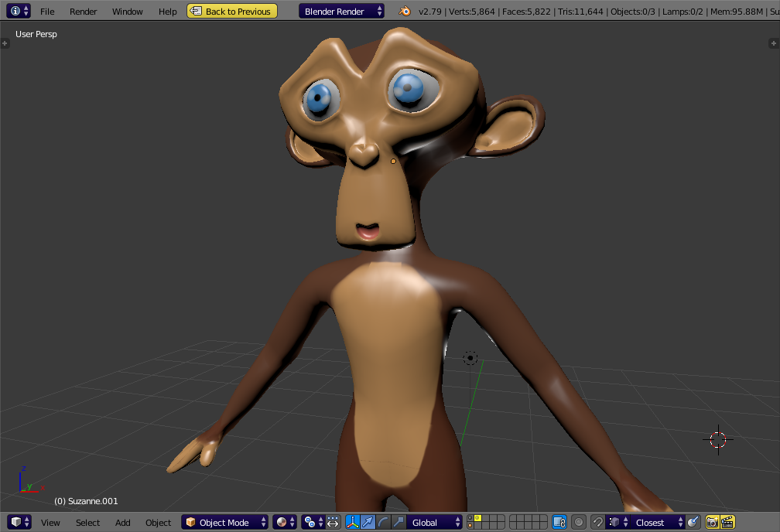
Task: Click the OpenGL render animation clapperboard icon
Action: (x=727, y=522)
